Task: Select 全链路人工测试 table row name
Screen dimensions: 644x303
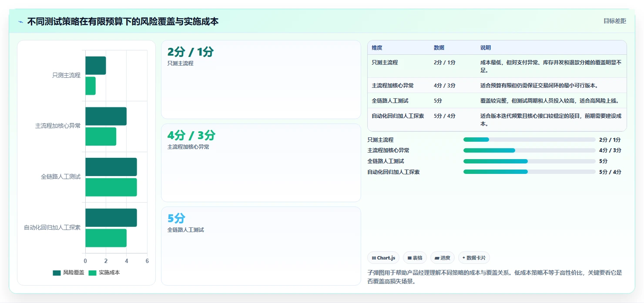Action: click(x=390, y=101)
